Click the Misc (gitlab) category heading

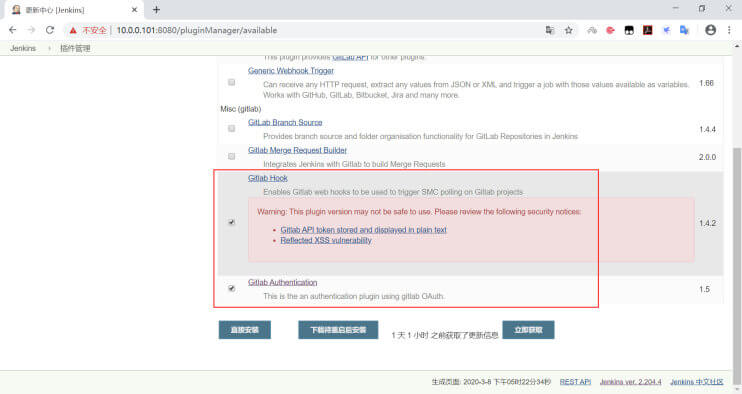(240, 109)
